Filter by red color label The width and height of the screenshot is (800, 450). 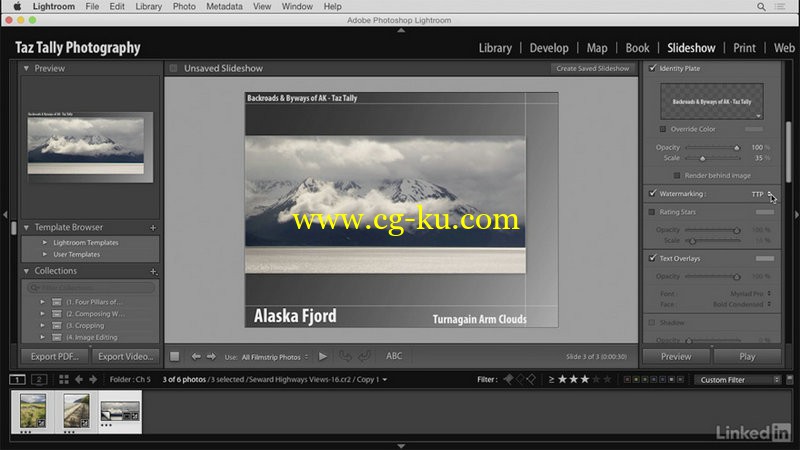point(628,380)
